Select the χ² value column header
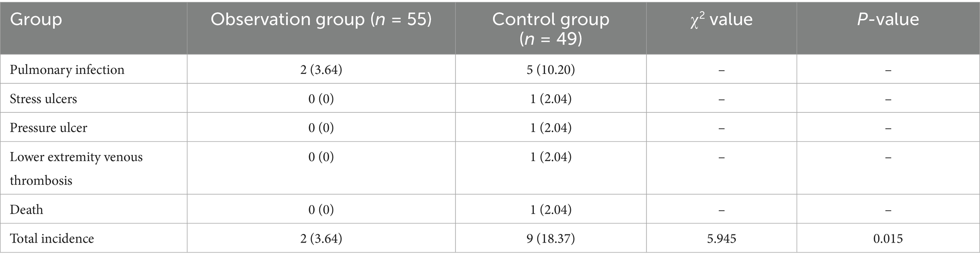 click(x=721, y=19)
